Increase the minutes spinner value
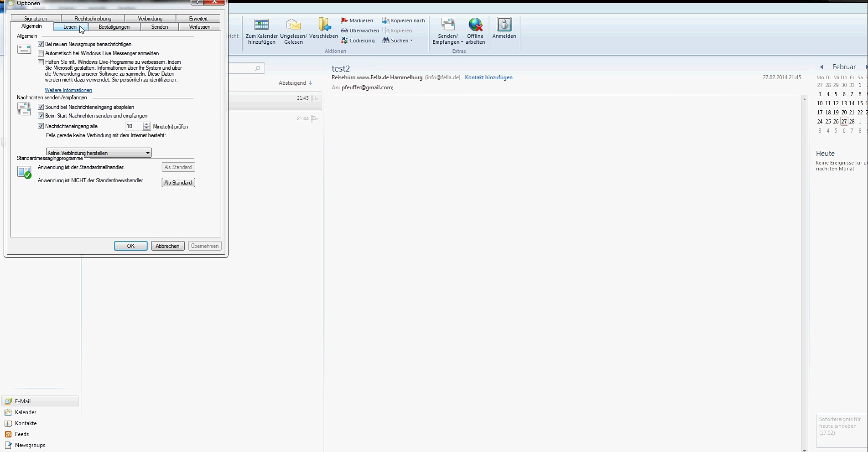Screen dimensions: 868x452 (146, 124)
